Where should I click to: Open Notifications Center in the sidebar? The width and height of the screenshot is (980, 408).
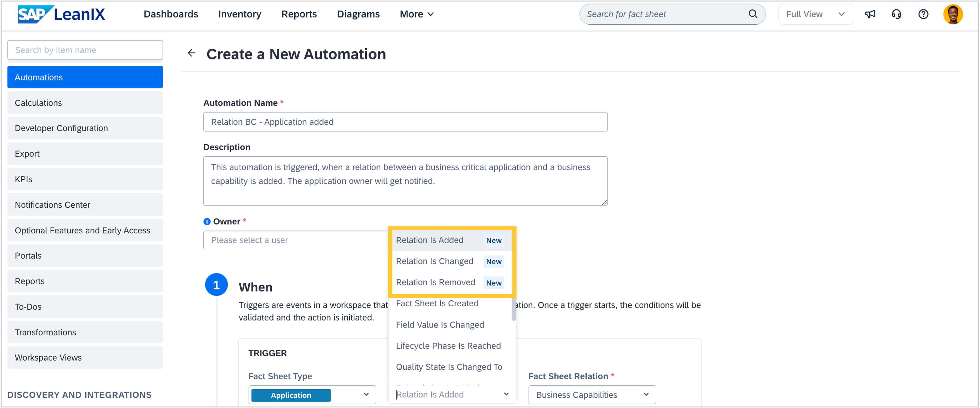[85, 205]
